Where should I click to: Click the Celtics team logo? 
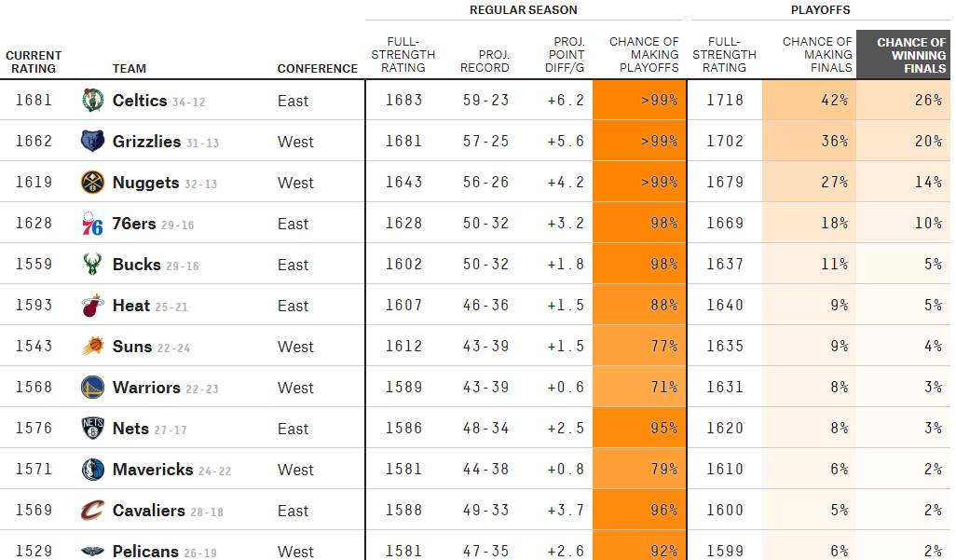92,100
